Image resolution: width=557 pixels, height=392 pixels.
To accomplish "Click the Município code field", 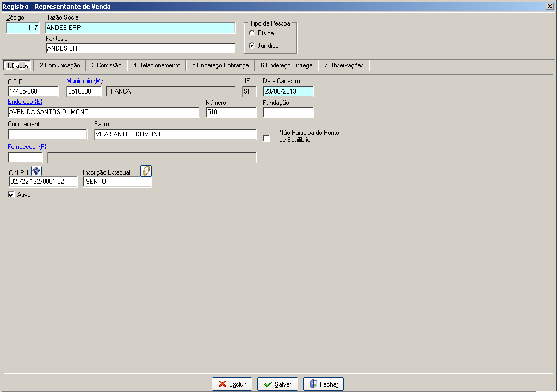I will tap(84, 91).
